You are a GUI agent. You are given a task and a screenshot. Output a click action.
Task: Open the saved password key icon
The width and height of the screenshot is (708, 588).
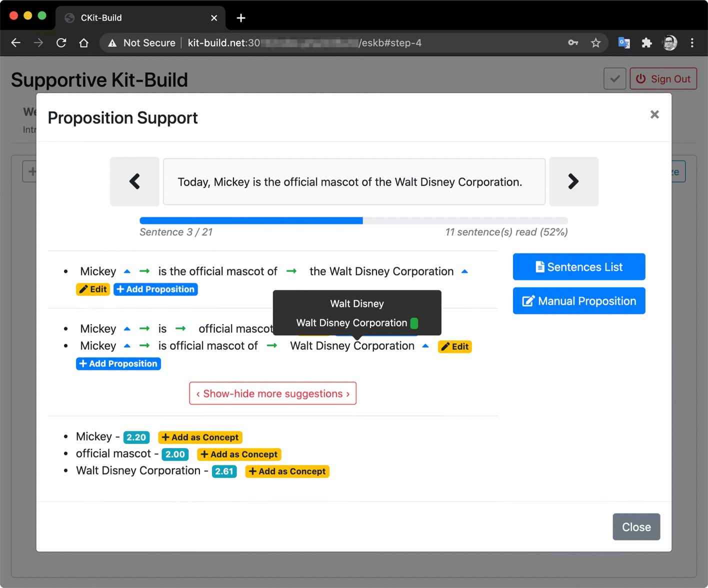573,43
